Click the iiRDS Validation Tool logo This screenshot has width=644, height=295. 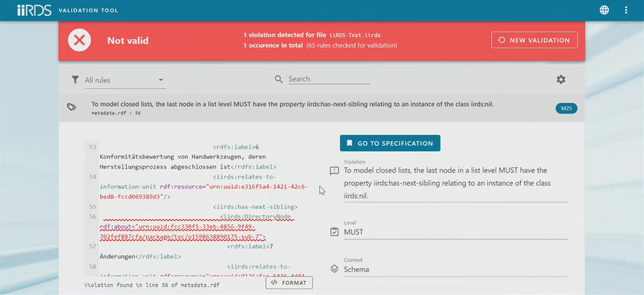(x=34, y=10)
